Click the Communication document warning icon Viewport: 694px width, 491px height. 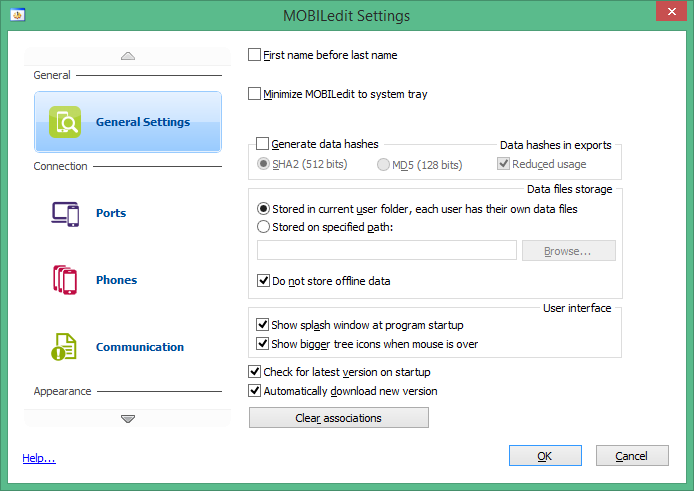(x=64, y=347)
